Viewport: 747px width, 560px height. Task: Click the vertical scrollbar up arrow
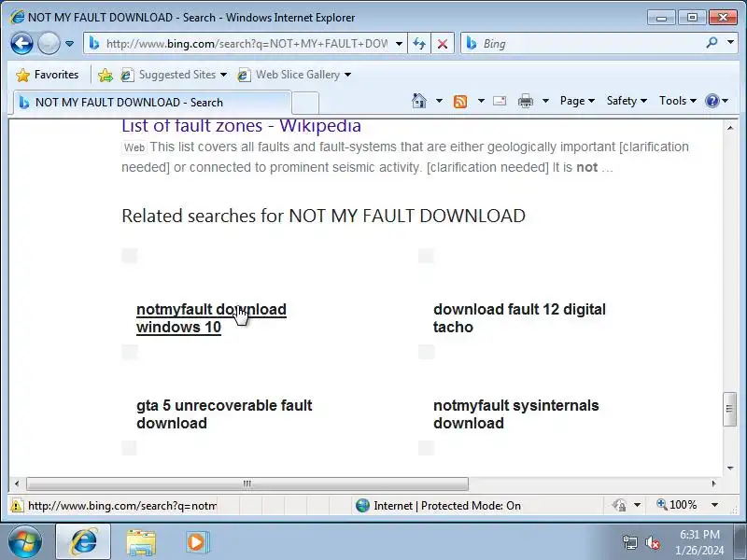(730, 128)
